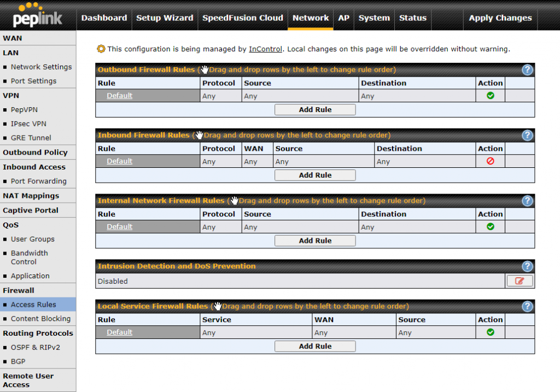Open Intrusion Detection and DoS Prevention help
The height and width of the screenshot is (392, 560).
(x=527, y=266)
